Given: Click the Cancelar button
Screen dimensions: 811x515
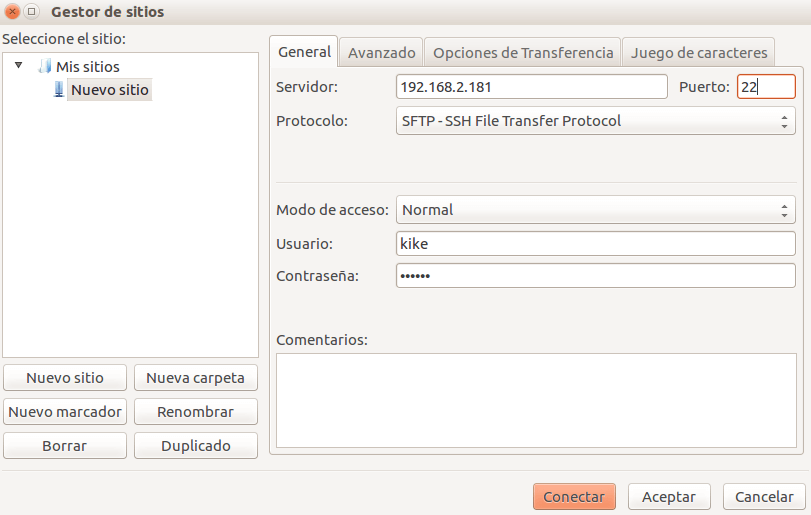Looking at the screenshot, I should [x=764, y=497].
